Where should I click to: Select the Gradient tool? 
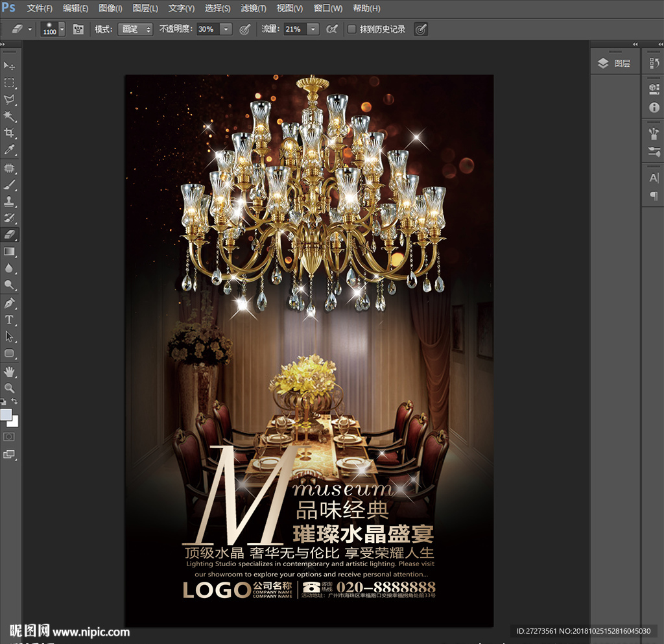[x=9, y=252]
